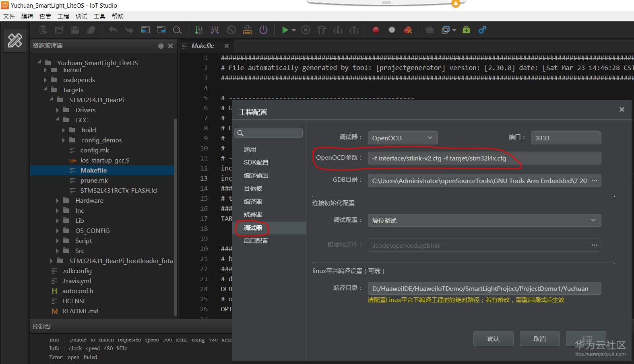Click the save toolbar icon

[x=75, y=30]
